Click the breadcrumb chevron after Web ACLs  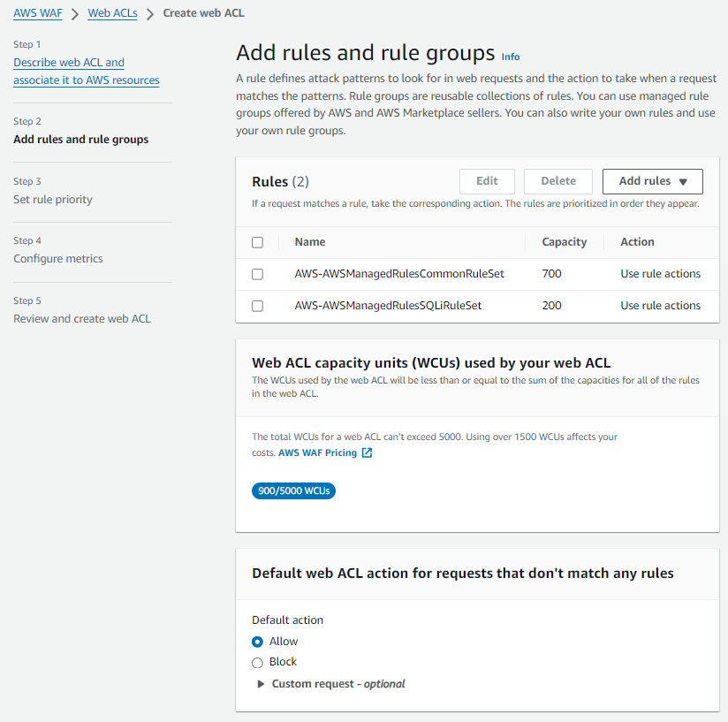[x=150, y=14]
